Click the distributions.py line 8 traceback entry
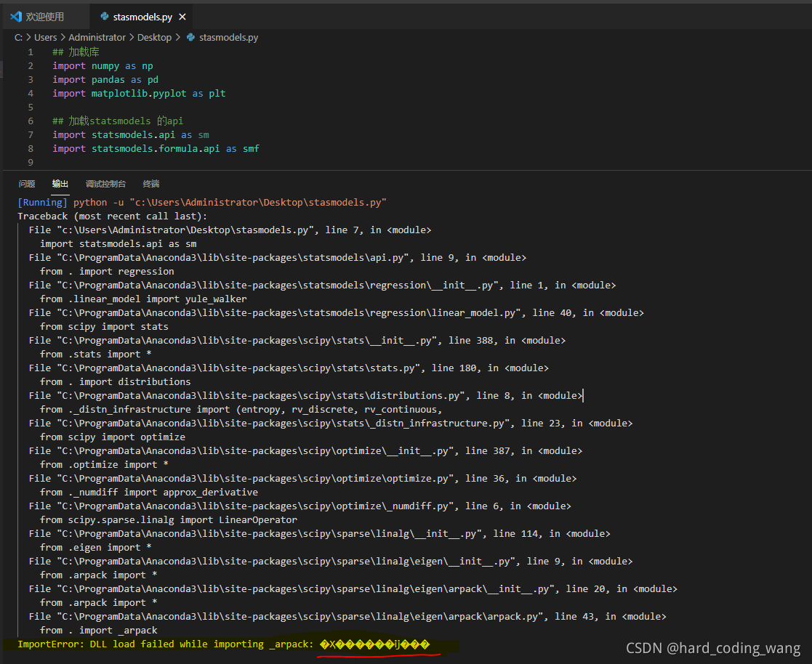Screen dimensions: 812x664 305,396
